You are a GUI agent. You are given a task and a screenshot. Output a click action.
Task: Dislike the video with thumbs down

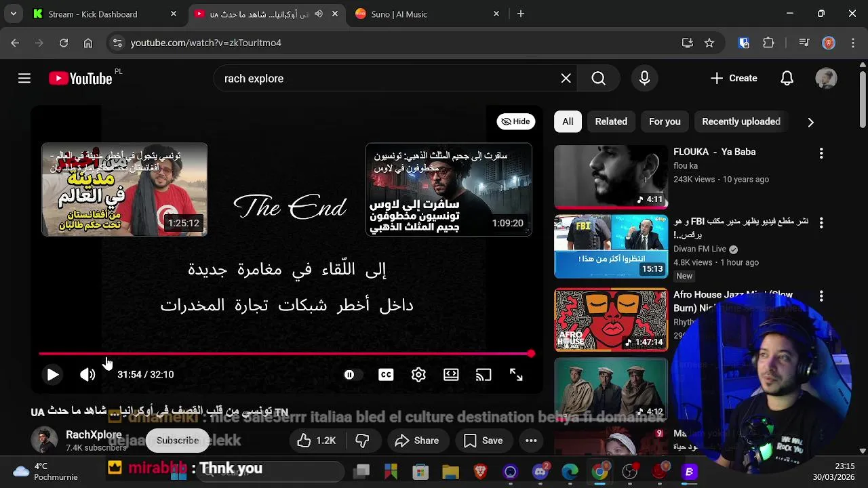(363, 441)
